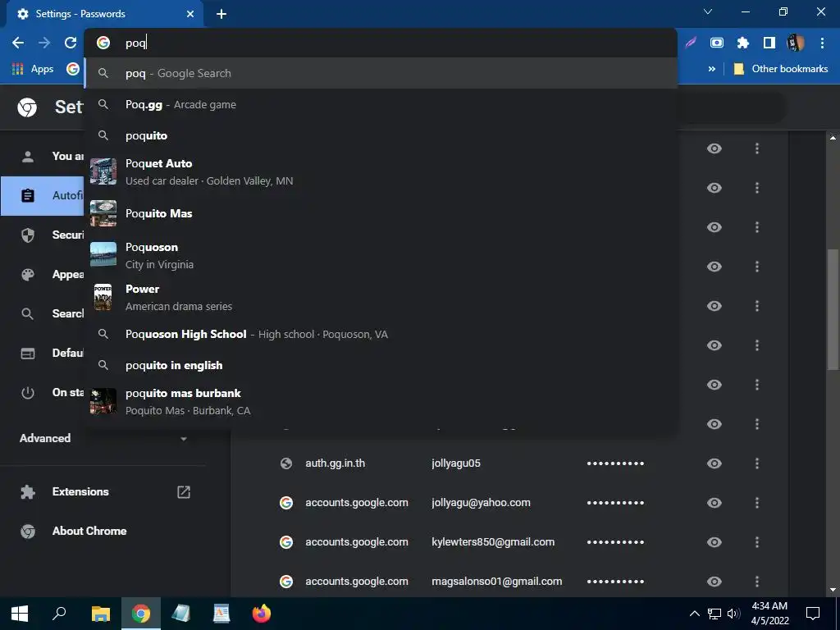Open the Windows Start menu
This screenshot has height=630, width=840.
tap(20, 614)
